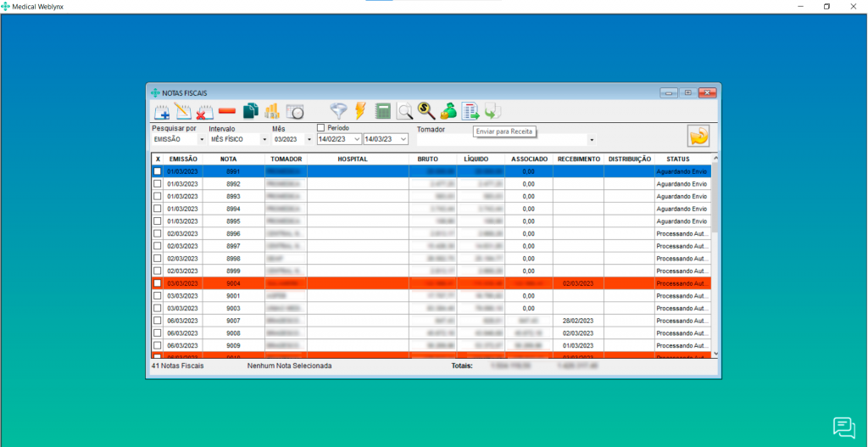Sort by the STATUS column header
Screen dimensions: 868x447
[677, 159]
